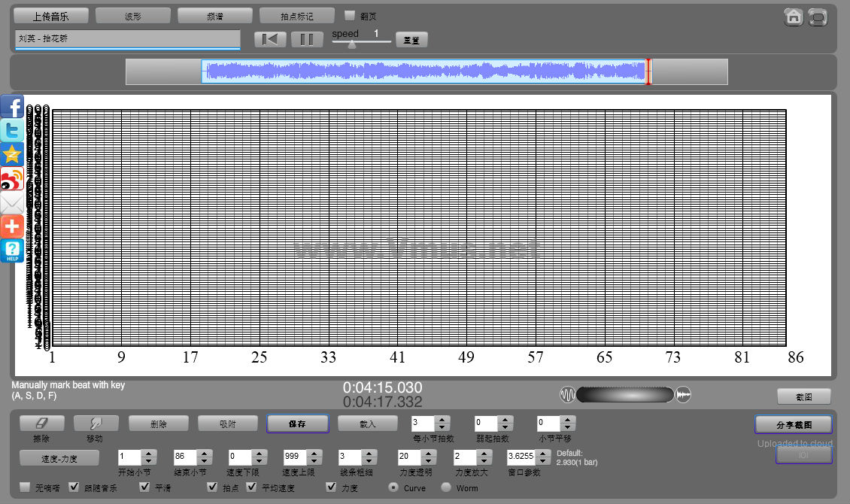Image resolution: width=850 pixels, height=504 pixels.
Task: Switch to the 频谱 spectrum view
Action: tap(214, 15)
